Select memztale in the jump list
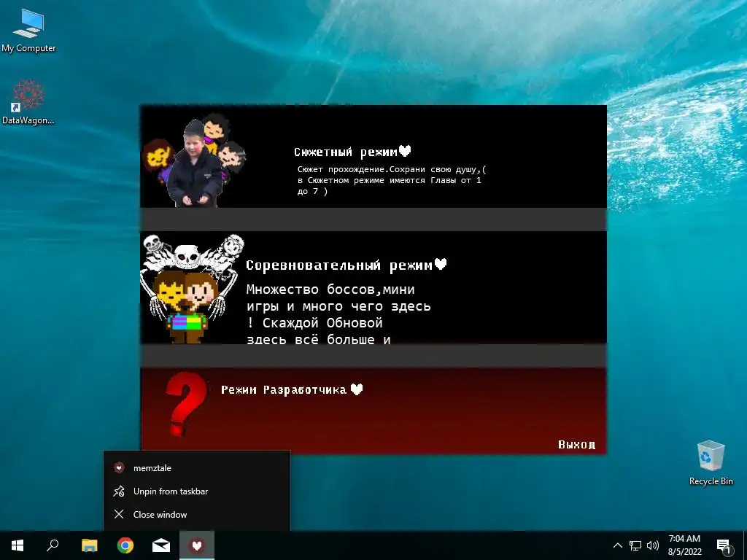Image resolution: width=747 pixels, height=560 pixels. point(197,467)
